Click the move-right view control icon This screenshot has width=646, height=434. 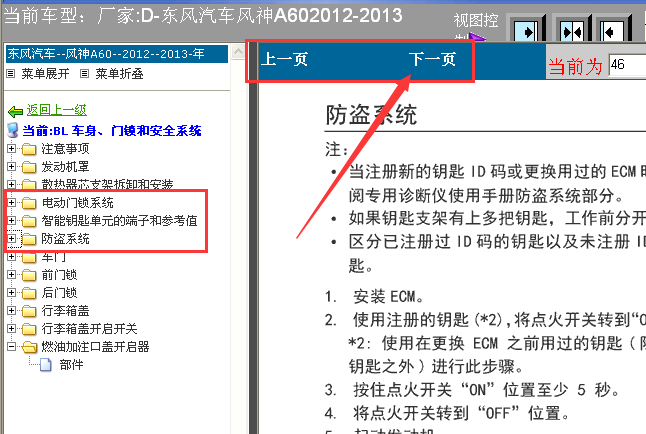(527, 31)
